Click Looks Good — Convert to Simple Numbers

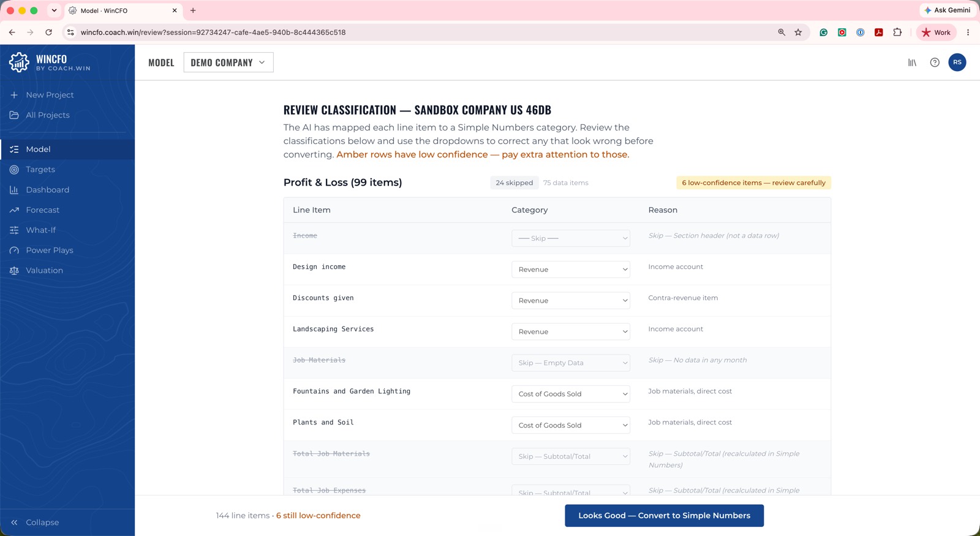coord(664,516)
